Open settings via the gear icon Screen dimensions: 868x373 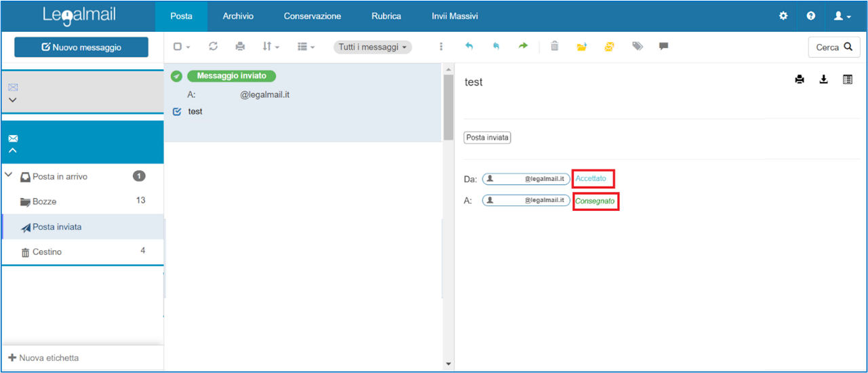click(x=783, y=16)
